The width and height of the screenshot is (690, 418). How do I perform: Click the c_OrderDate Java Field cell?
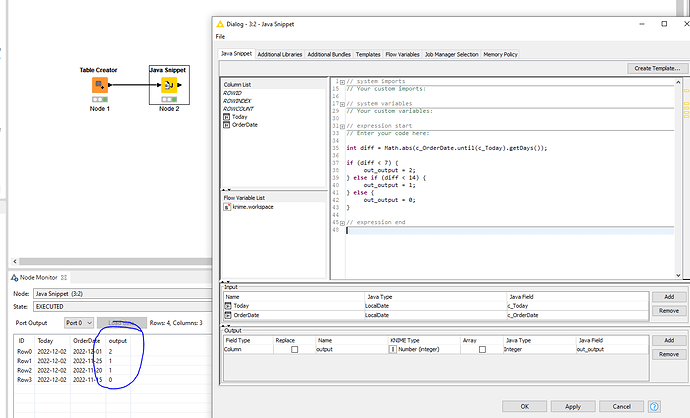[577, 315]
